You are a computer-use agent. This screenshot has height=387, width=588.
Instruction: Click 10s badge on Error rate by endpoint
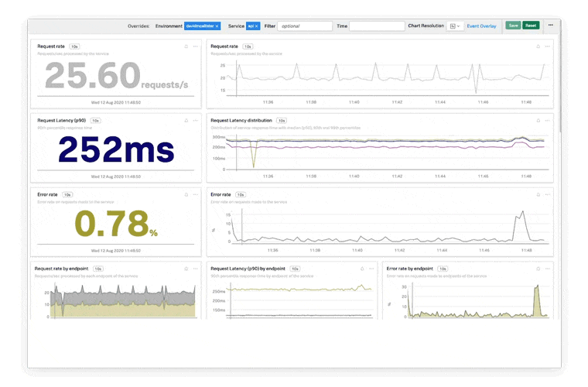[x=443, y=269]
